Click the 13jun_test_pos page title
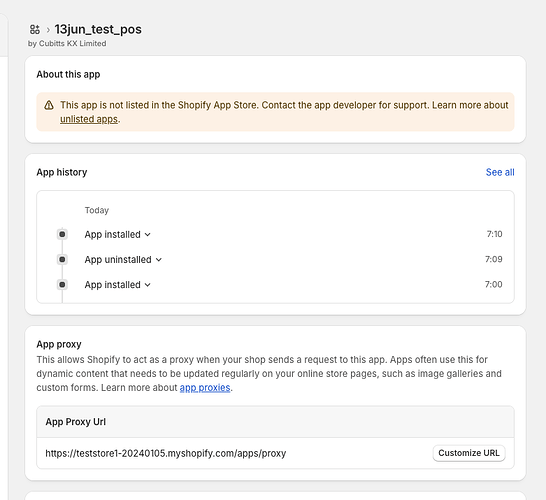Viewport: 546px width, 500px height. [x=98, y=29]
